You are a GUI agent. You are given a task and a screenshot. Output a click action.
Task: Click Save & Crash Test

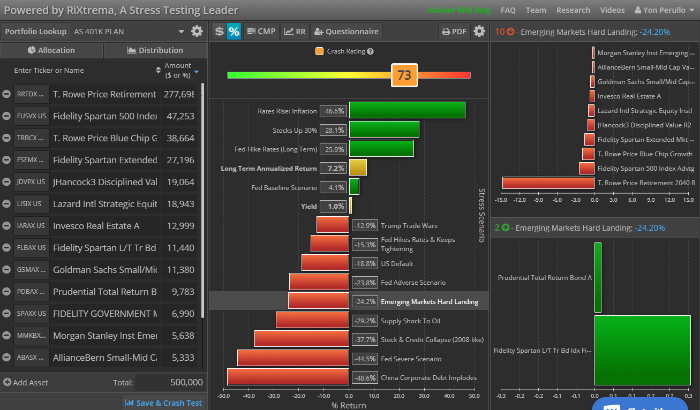(164, 402)
